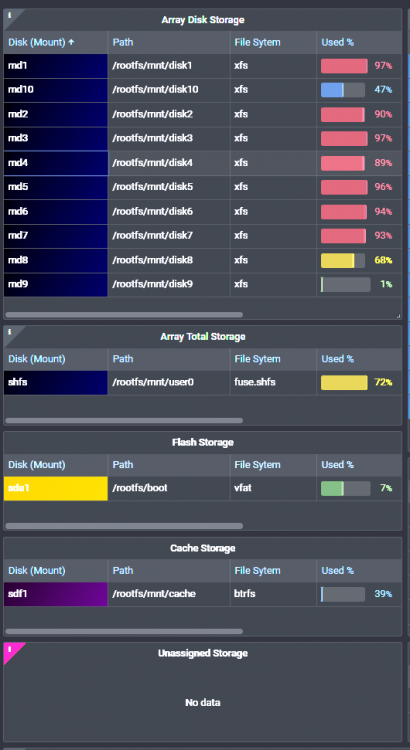Select the md10 disk cell
Screen dimensions: 410x750
(x=55, y=89)
